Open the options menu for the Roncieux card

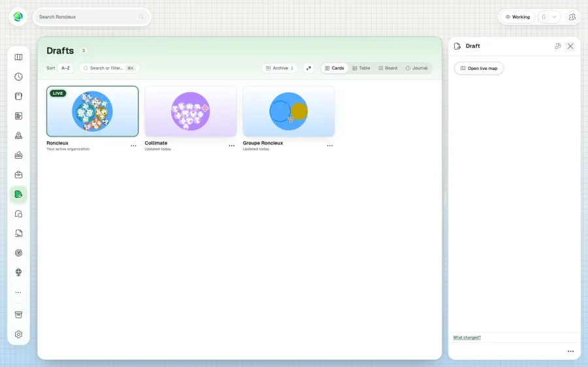tap(133, 146)
